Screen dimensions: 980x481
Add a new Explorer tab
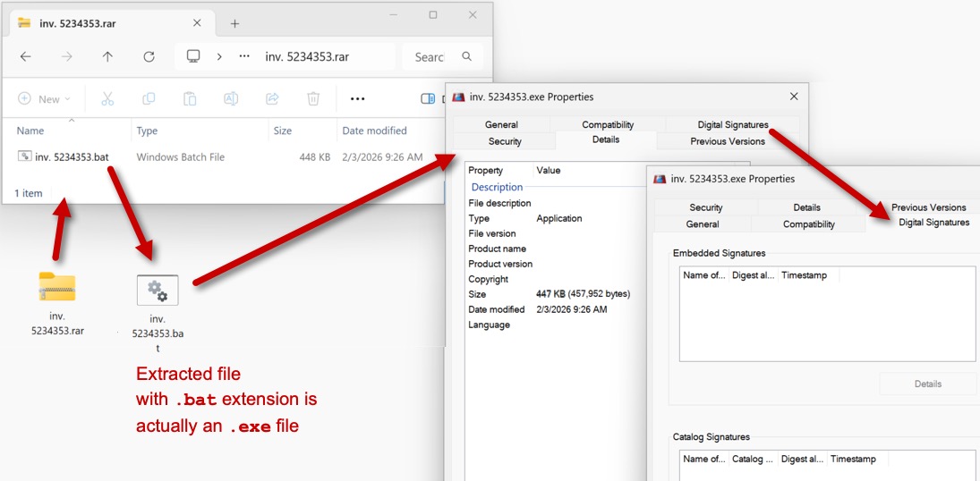[234, 23]
